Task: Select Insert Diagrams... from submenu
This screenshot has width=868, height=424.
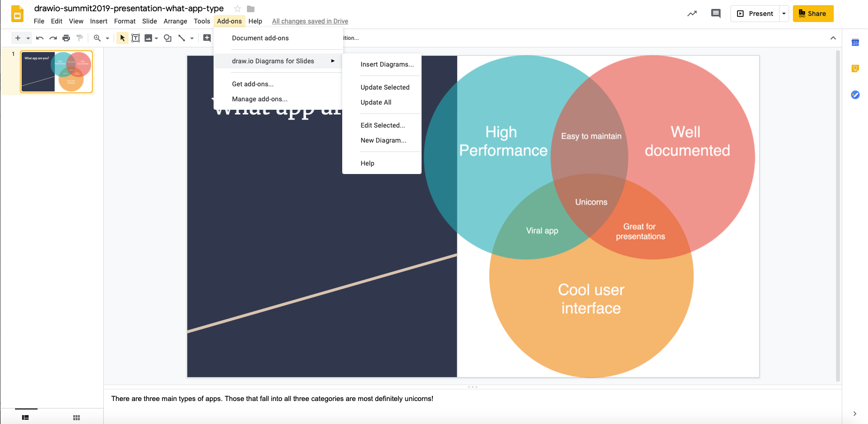Action: pos(382,64)
